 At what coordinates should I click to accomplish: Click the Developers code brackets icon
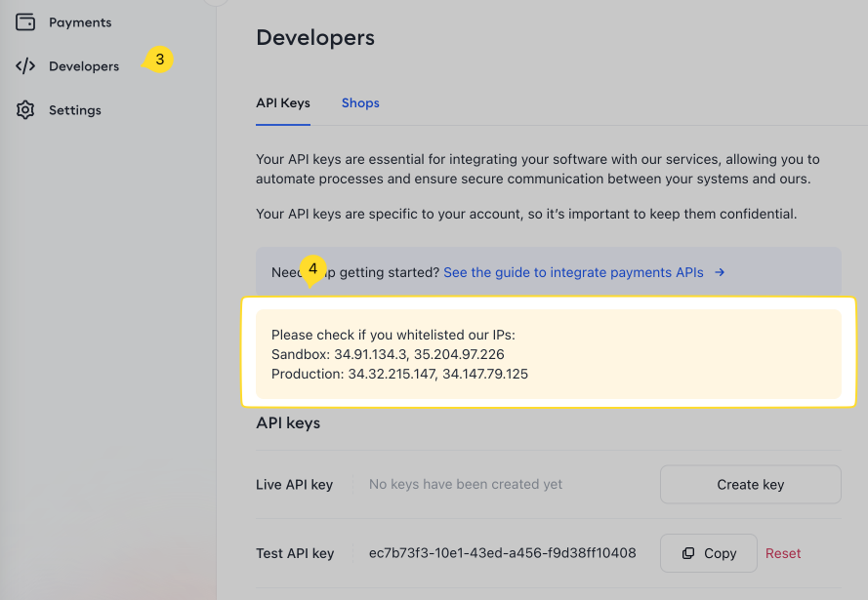(x=25, y=66)
